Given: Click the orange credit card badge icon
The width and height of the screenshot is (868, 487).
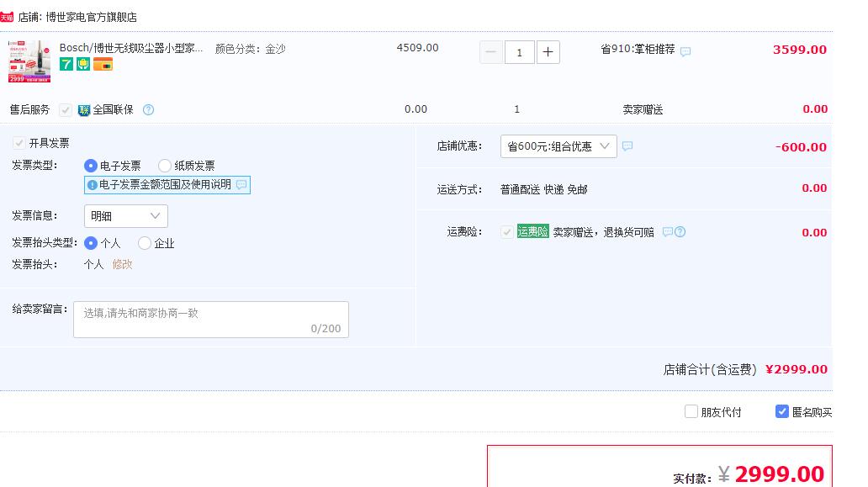Looking at the screenshot, I should point(103,64).
